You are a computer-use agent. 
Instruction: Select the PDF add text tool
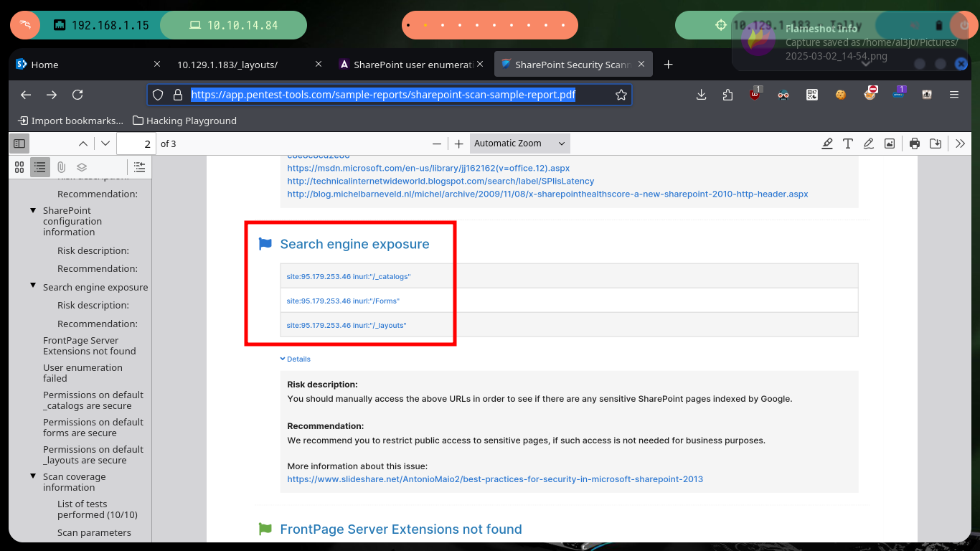pos(848,143)
